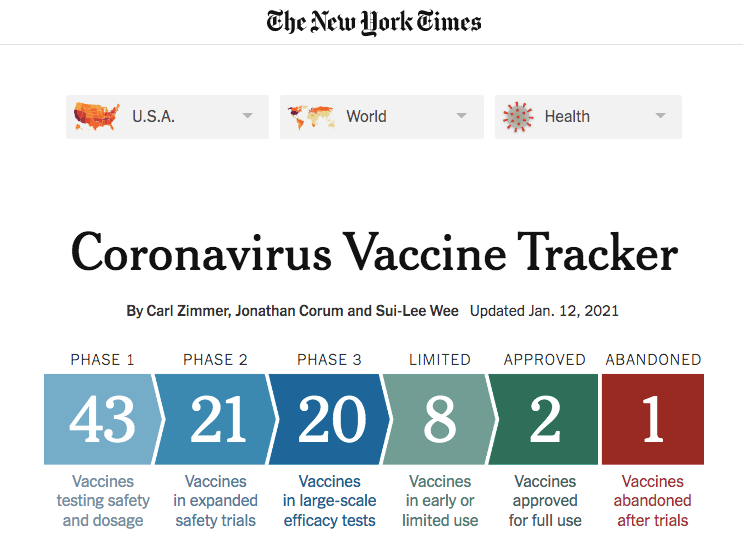Select the Abandoned box showing 1
The height and width of the screenshot is (550, 743).
[653, 419]
